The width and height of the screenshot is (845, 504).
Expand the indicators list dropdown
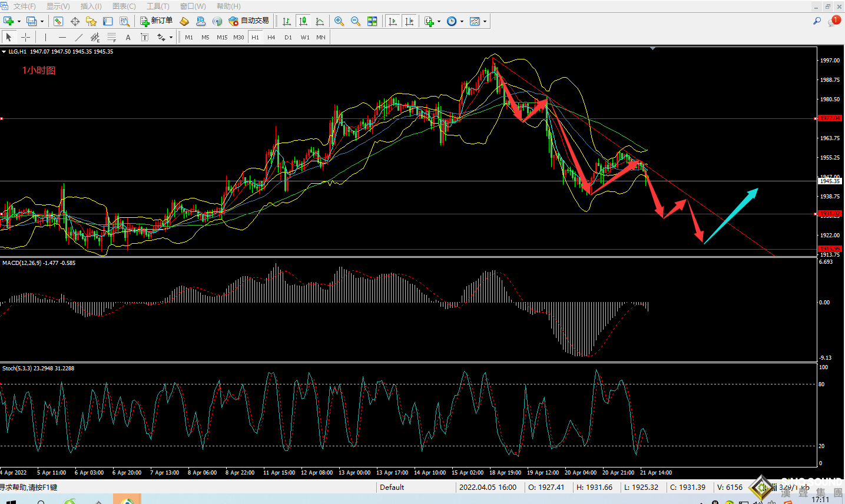click(439, 22)
